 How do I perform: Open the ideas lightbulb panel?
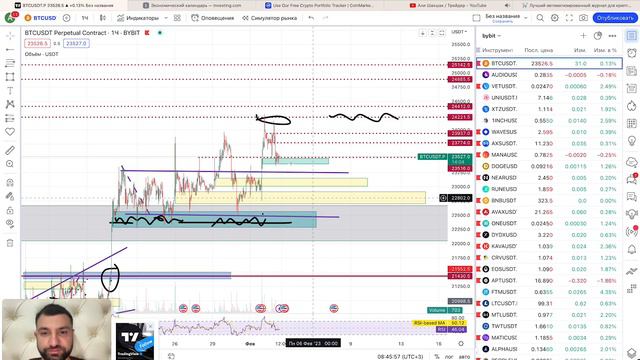coord(631,141)
